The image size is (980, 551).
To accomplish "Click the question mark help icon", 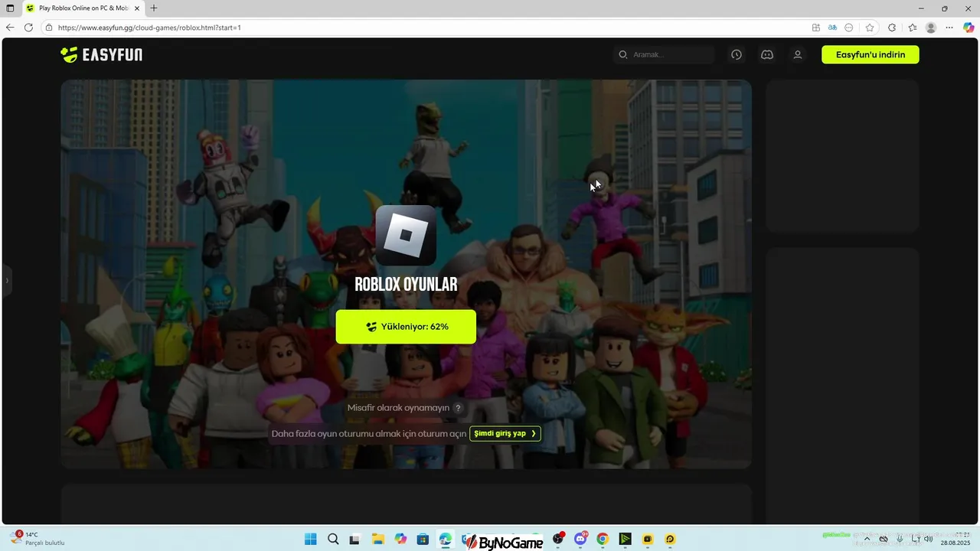I will [458, 408].
